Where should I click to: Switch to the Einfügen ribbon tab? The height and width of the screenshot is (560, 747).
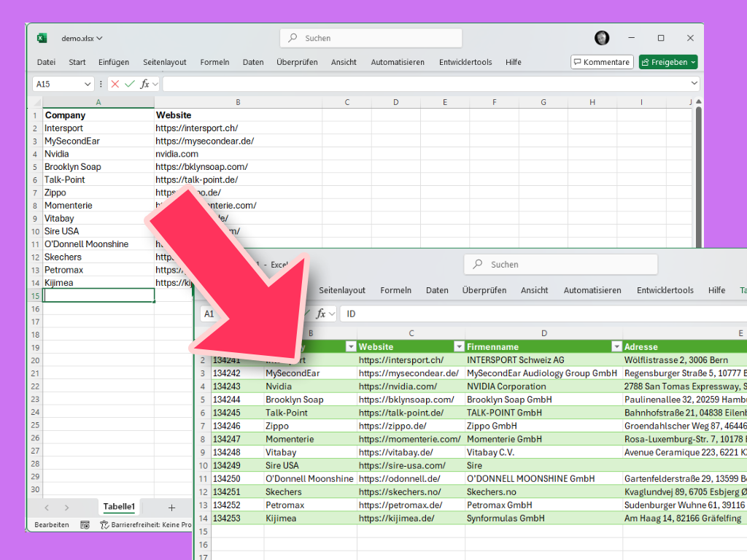(x=114, y=63)
